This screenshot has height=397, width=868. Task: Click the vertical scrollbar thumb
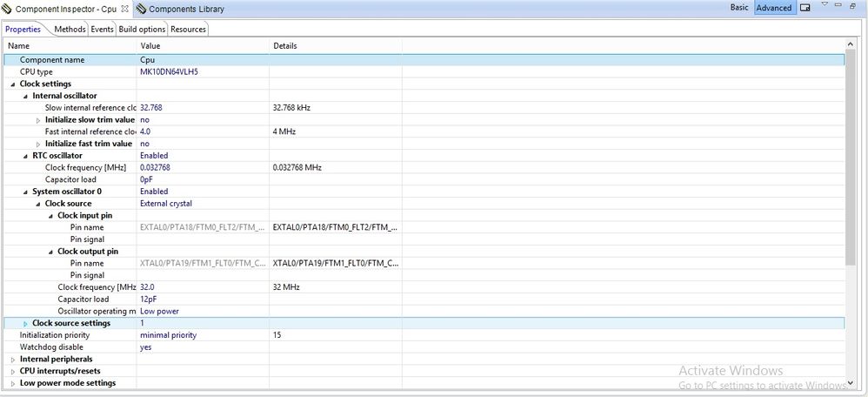pyautogui.click(x=851, y=158)
